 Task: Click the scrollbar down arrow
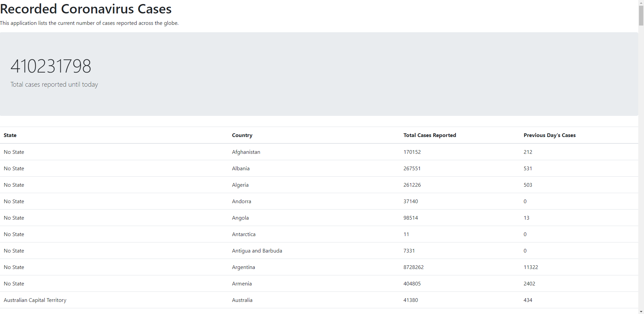[x=641, y=312]
